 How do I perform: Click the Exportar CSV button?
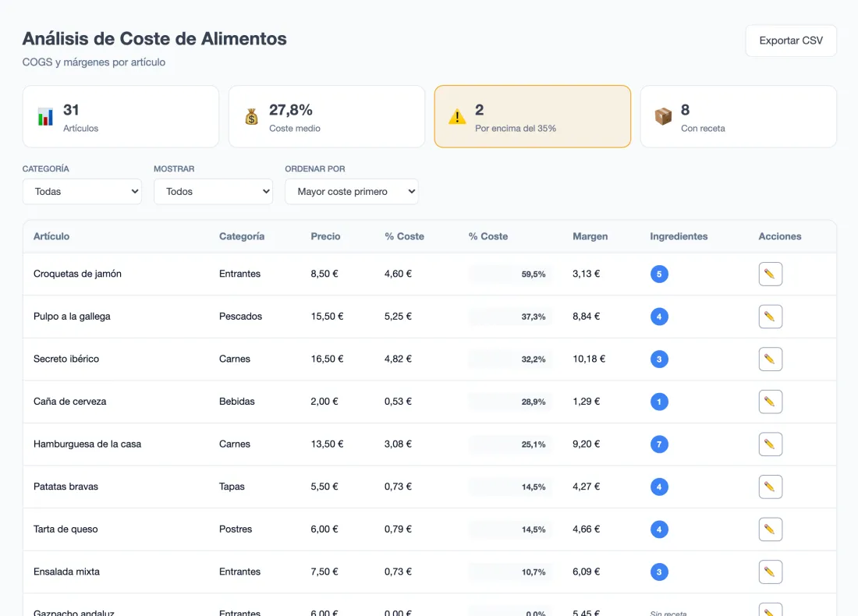point(791,41)
